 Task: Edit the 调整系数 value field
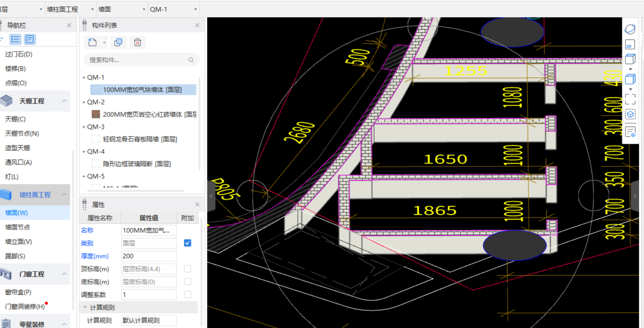click(149, 294)
